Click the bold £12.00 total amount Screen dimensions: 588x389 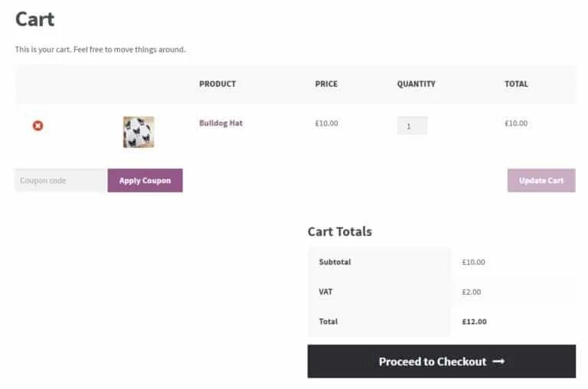click(474, 322)
